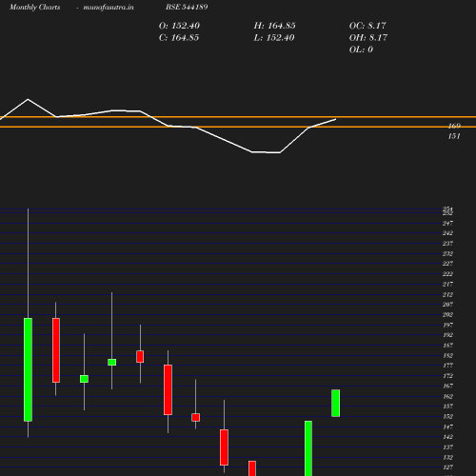Screen dimensions: 476x476
Task: Click the indicator level label '151'
Action: [454, 136]
